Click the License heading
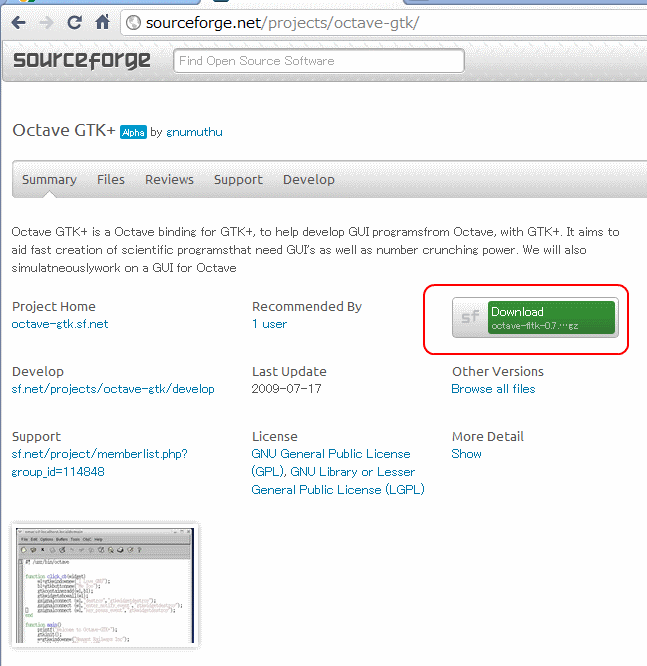Viewport: 647px width, 666px height. (275, 437)
